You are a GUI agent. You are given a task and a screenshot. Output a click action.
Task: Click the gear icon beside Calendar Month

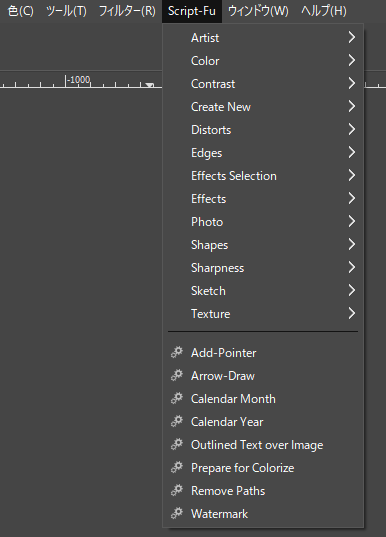coord(177,398)
